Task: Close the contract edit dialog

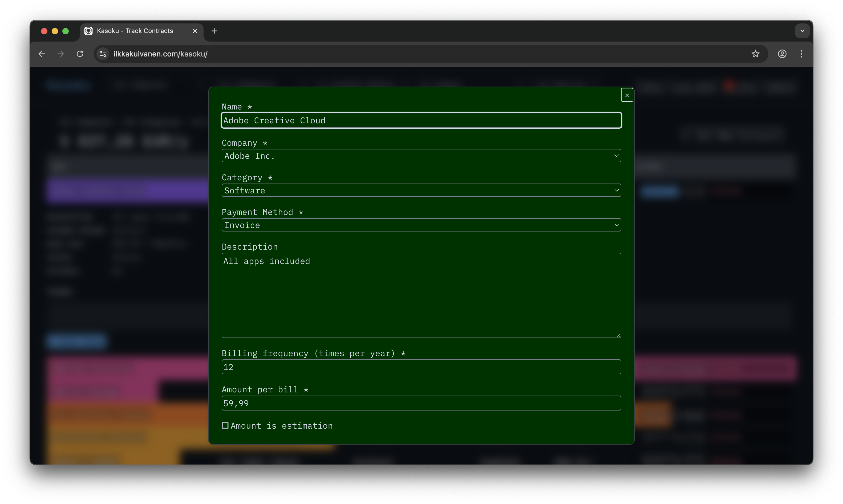Action: (x=627, y=95)
